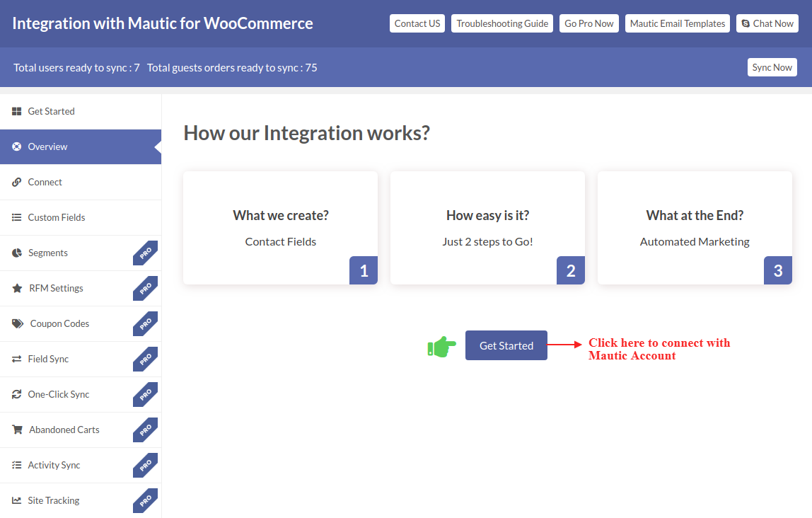Open Site Tracking in the sidebar
Viewport: 812px width, 518px height.
tap(81, 500)
